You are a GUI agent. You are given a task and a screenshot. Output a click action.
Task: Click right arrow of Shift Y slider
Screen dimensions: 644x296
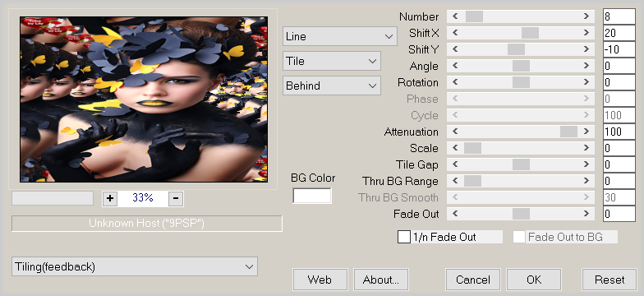click(586, 49)
